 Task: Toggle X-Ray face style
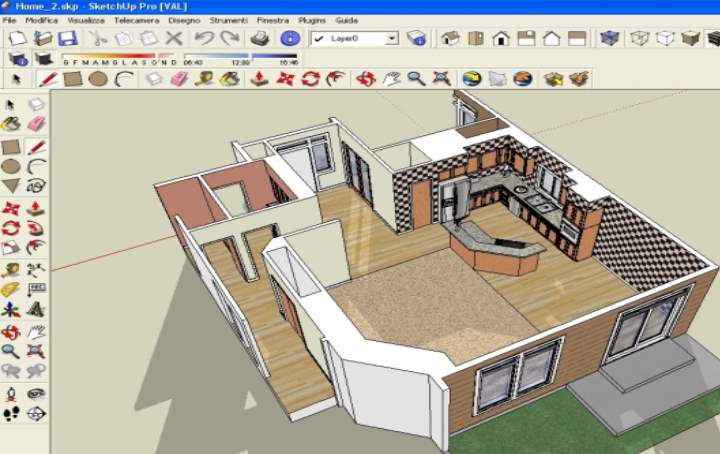pos(607,39)
